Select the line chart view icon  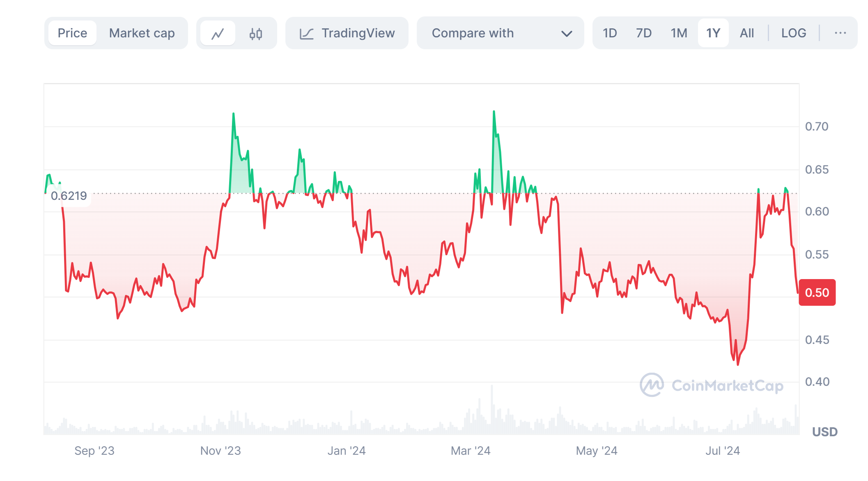[218, 33]
